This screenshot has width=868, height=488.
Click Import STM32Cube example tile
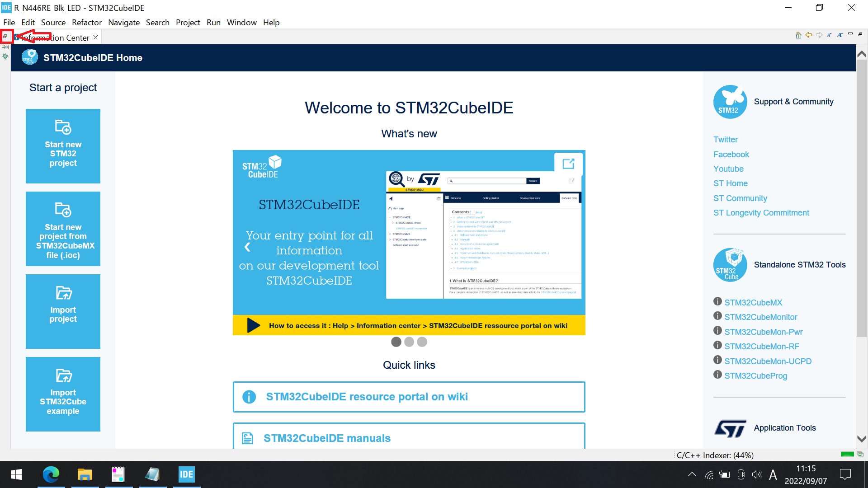[63, 394]
